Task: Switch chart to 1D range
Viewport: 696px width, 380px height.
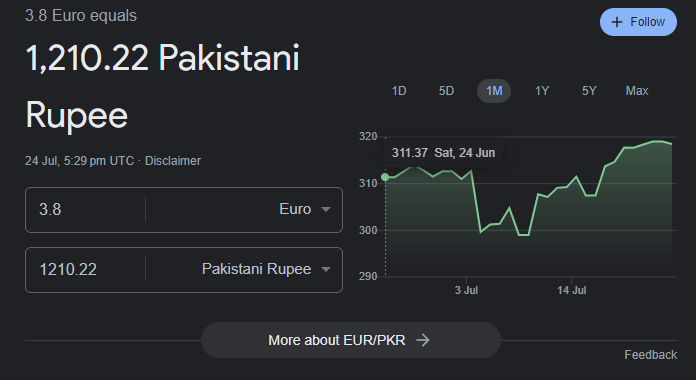Action: coord(399,91)
